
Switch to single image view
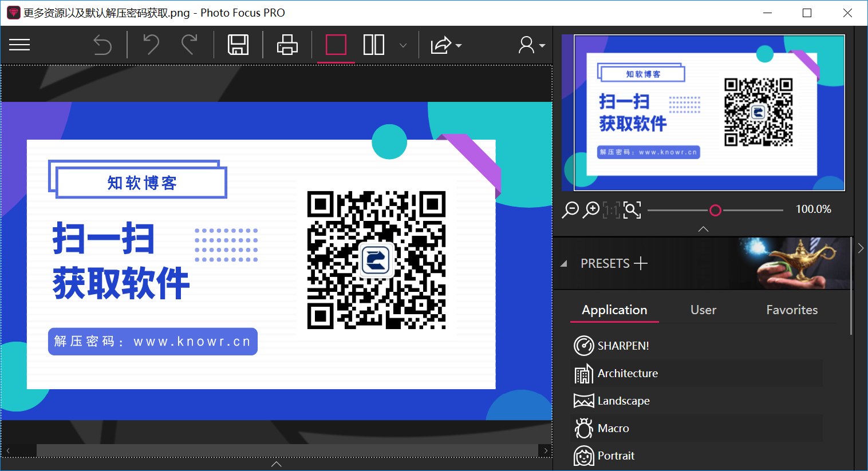[336, 45]
